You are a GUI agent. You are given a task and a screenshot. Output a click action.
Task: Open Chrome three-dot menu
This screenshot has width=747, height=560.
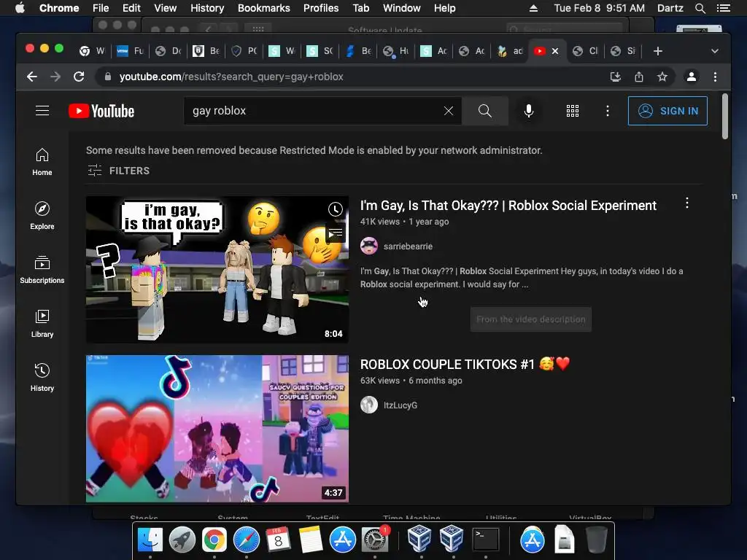(x=715, y=77)
